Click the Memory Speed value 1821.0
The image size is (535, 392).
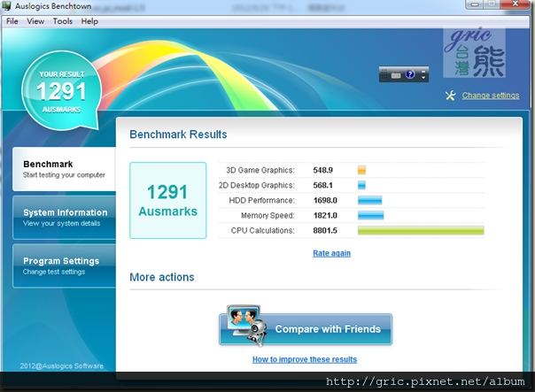(325, 215)
